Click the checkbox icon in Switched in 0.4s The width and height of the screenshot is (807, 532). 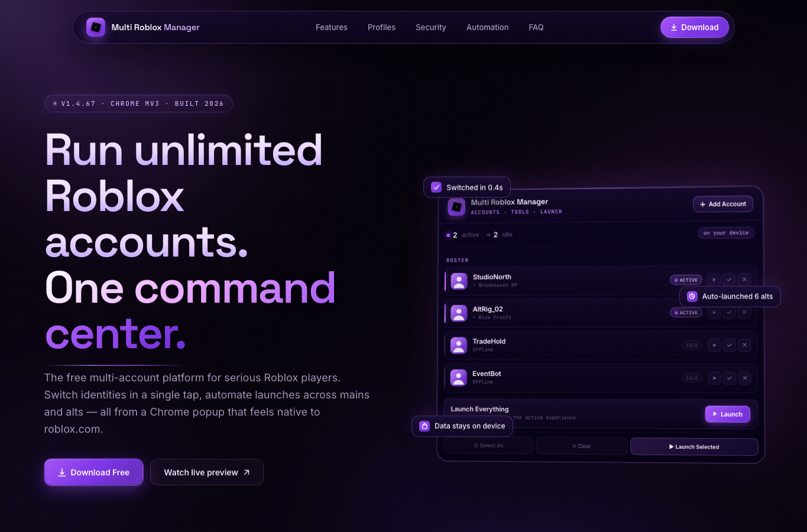click(x=436, y=187)
